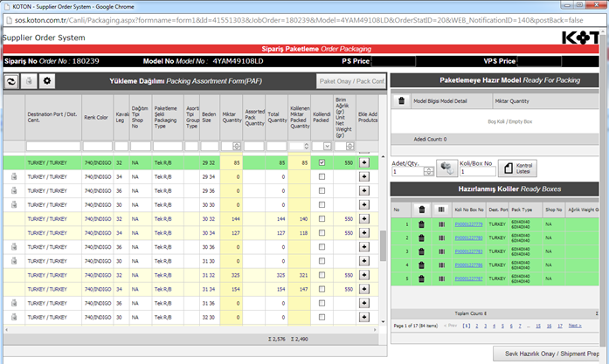The width and height of the screenshot is (609, 364).
Task: Click Beden Size column header
Action: coord(210,117)
